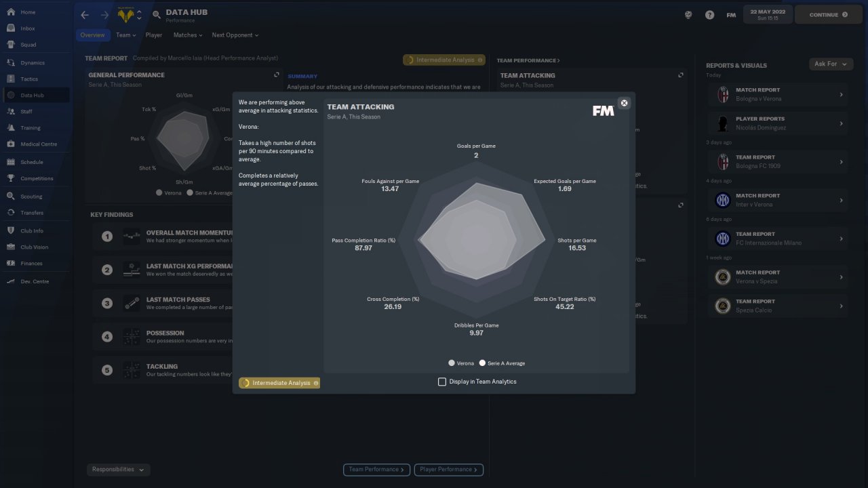868x488 pixels.
Task: Open search with the magnifier icon
Action: (x=157, y=15)
